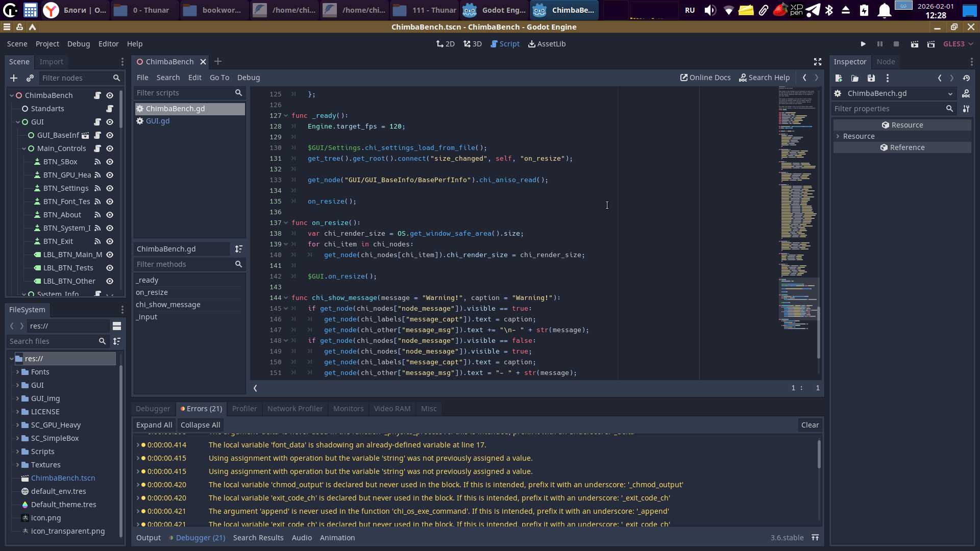Switch to the Monitors tab
The height and width of the screenshot is (551, 980).
tap(348, 409)
